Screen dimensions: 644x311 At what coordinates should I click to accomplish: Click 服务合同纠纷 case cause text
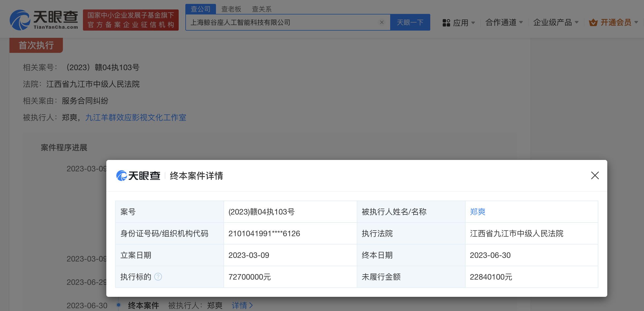[x=85, y=101]
